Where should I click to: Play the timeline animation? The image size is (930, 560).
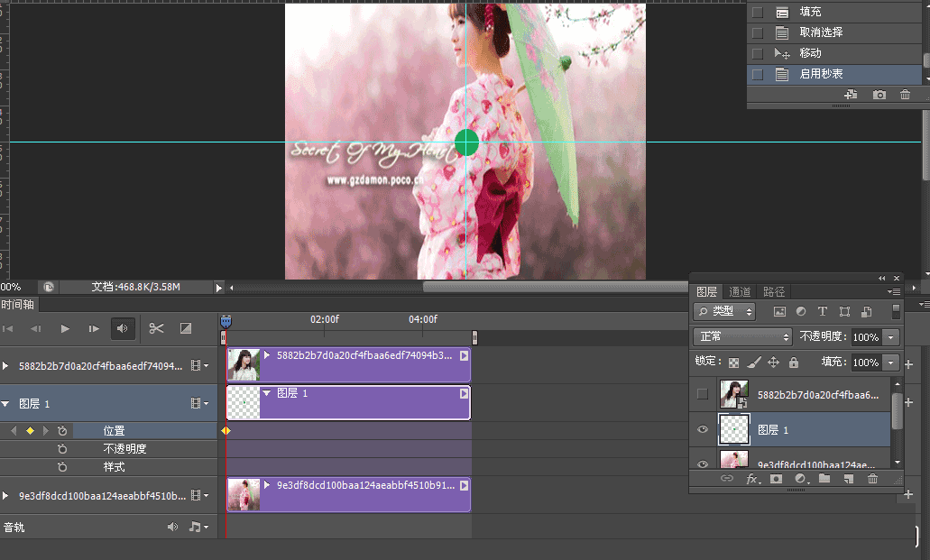coord(65,328)
